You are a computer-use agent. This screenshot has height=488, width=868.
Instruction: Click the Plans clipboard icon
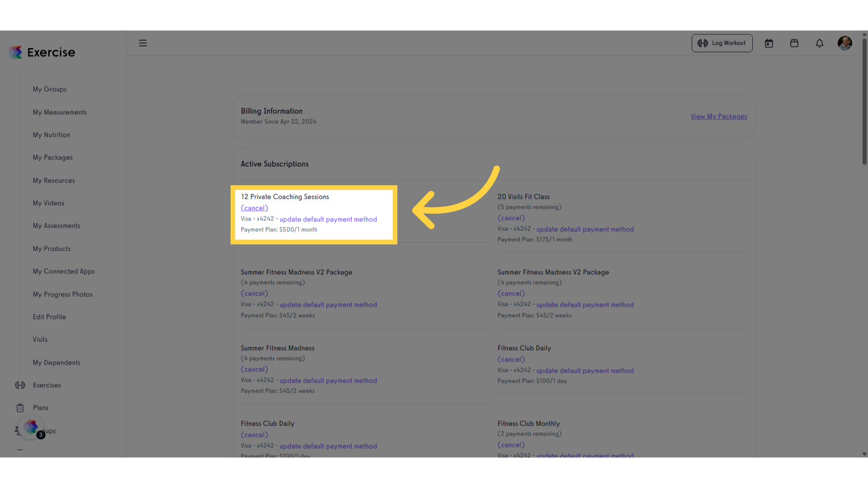[x=20, y=408]
